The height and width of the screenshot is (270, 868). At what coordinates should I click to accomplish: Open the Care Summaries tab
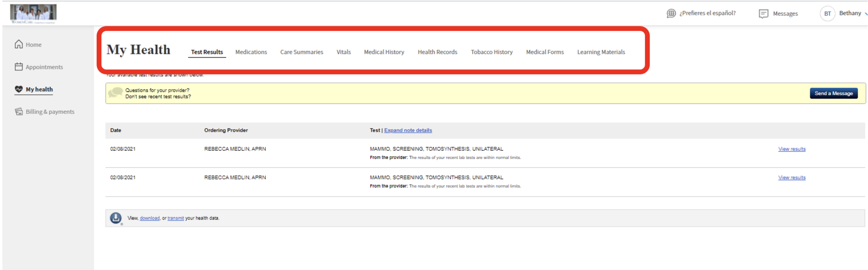coord(301,52)
